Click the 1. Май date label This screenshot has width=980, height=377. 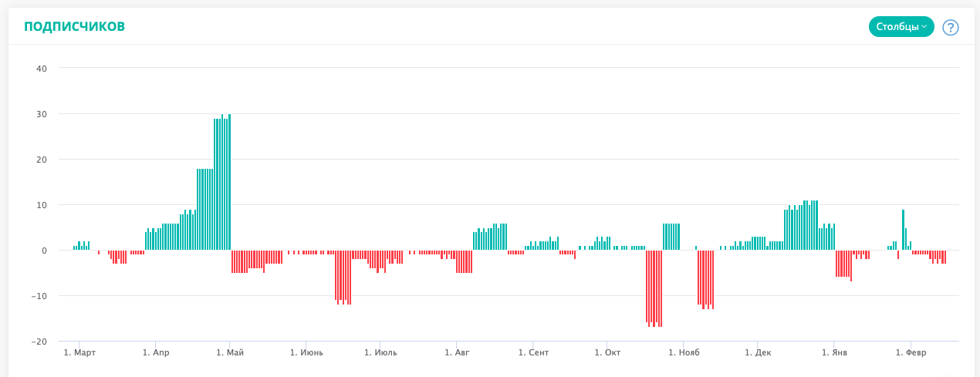(x=230, y=352)
